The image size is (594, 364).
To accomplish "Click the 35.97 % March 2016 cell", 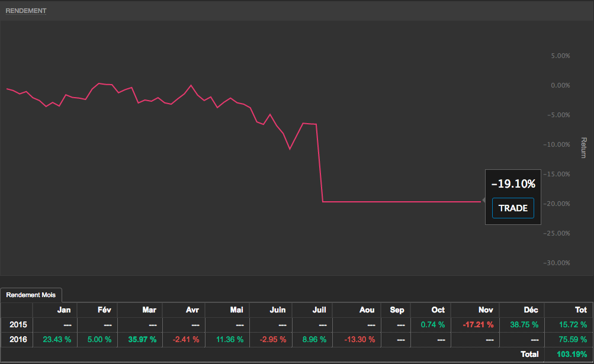I will (x=142, y=339).
